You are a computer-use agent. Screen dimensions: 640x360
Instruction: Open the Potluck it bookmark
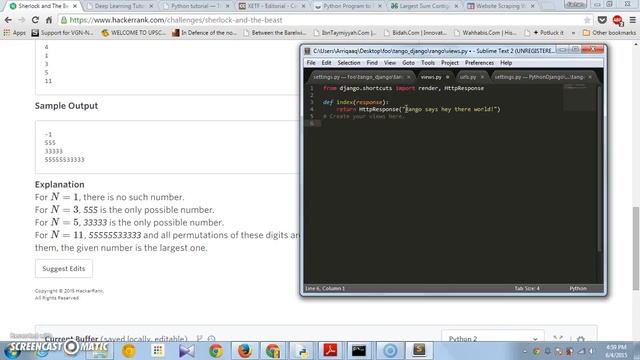pyautogui.click(x=544, y=33)
